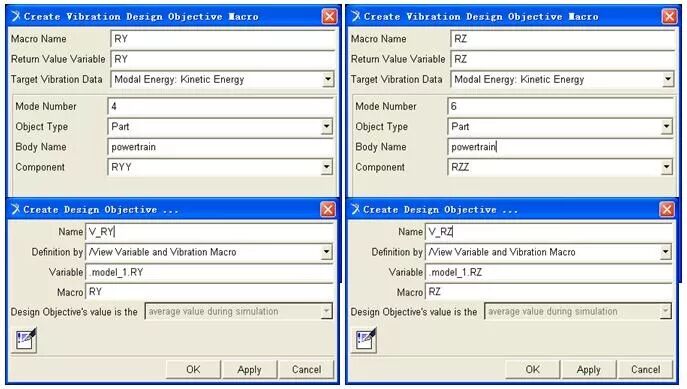Click Adams logo icon in right Create Design Objective title bar
Viewport: 687px width, 389px height.
tap(356, 209)
